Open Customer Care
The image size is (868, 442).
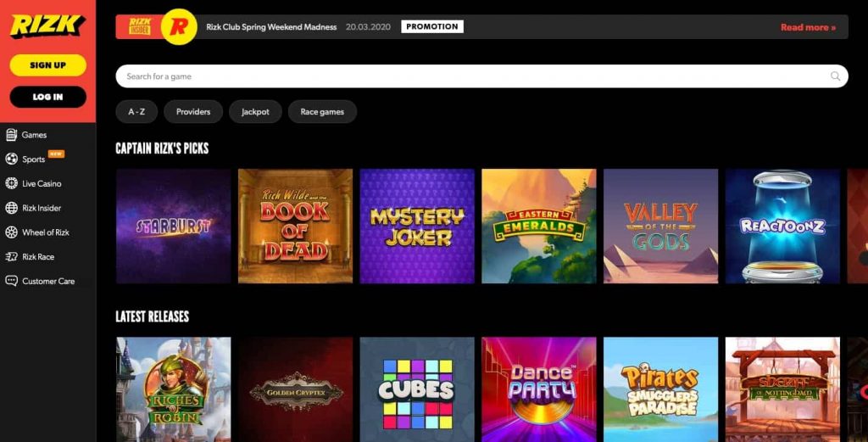coord(48,281)
